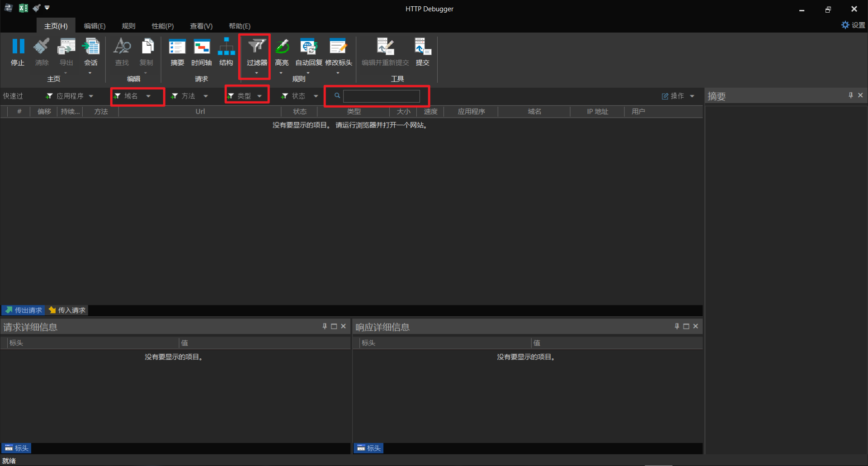Open the Sessions (会话) icon
The height and width of the screenshot is (466, 868).
point(91,47)
